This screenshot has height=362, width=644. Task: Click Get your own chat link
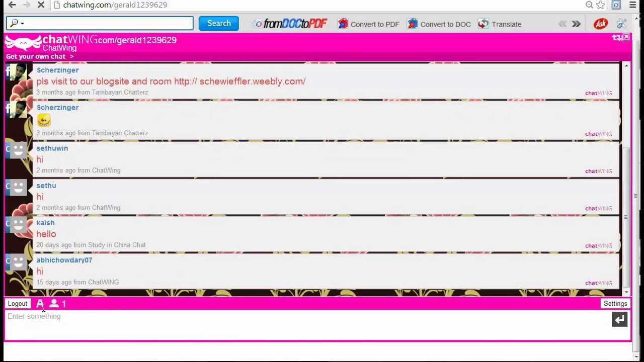pyautogui.click(x=40, y=56)
